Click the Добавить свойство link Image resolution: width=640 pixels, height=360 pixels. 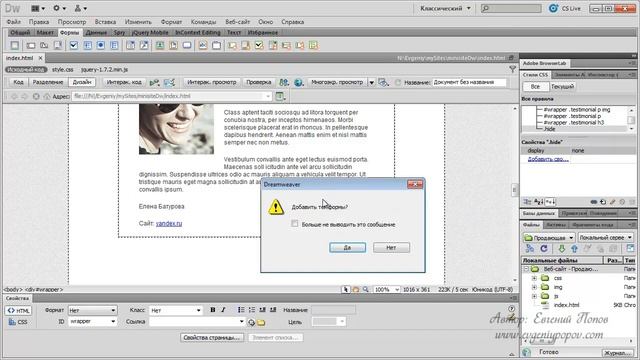coord(548,159)
